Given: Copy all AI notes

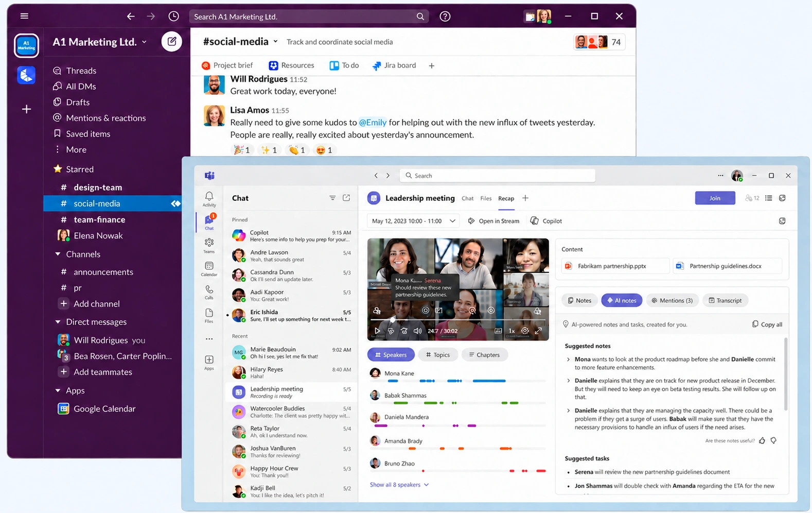Looking at the screenshot, I should pyautogui.click(x=767, y=324).
